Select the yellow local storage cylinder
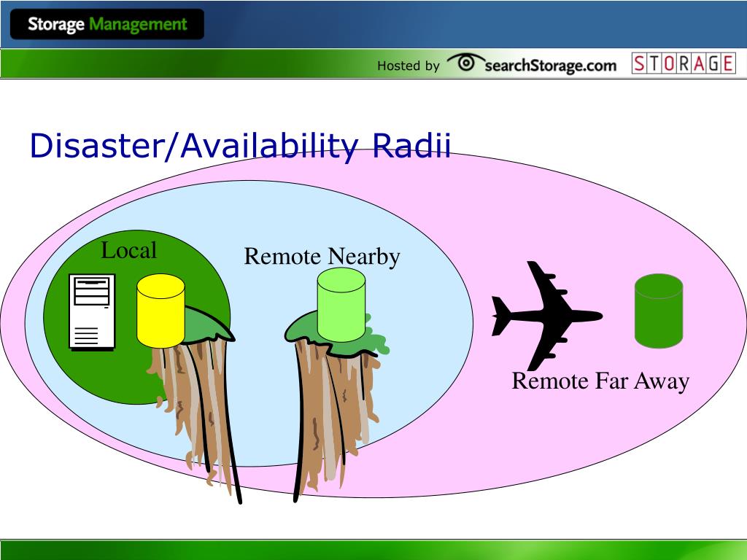 [160, 311]
